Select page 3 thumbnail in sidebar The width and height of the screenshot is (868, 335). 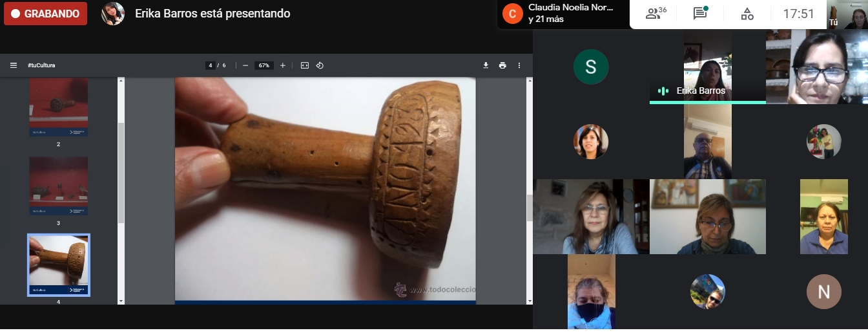[58, 186]
